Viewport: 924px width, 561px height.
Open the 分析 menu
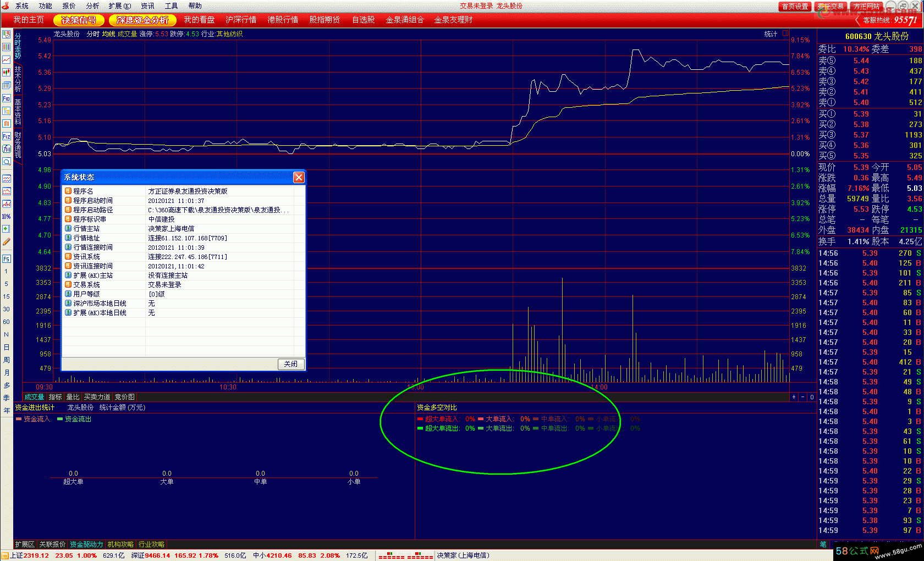[93, 6]
